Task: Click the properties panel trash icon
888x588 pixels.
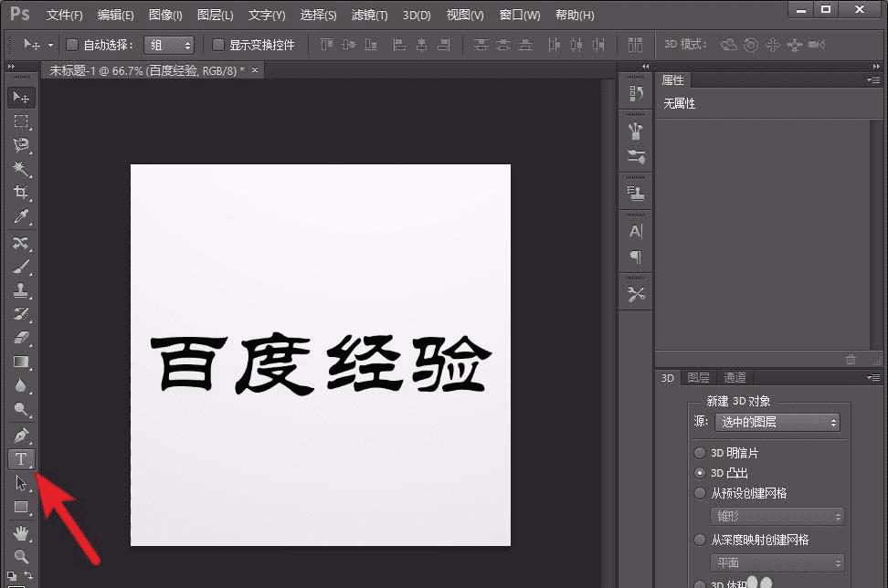Action: click(851, 360)
